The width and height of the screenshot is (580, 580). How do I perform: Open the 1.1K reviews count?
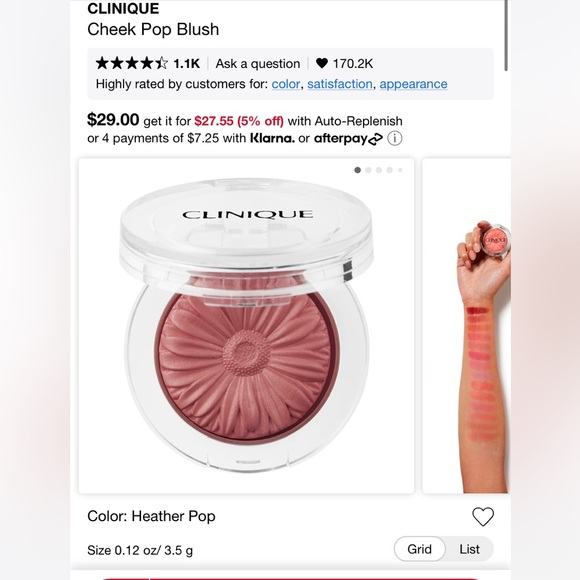click(x=186, y=64)
